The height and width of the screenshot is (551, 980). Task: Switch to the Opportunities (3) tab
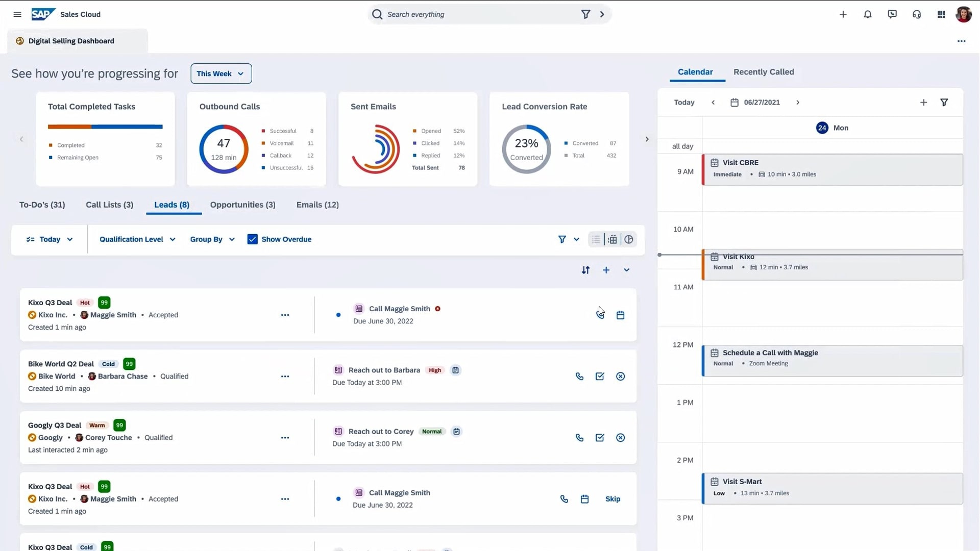click(x=242, y=205)
